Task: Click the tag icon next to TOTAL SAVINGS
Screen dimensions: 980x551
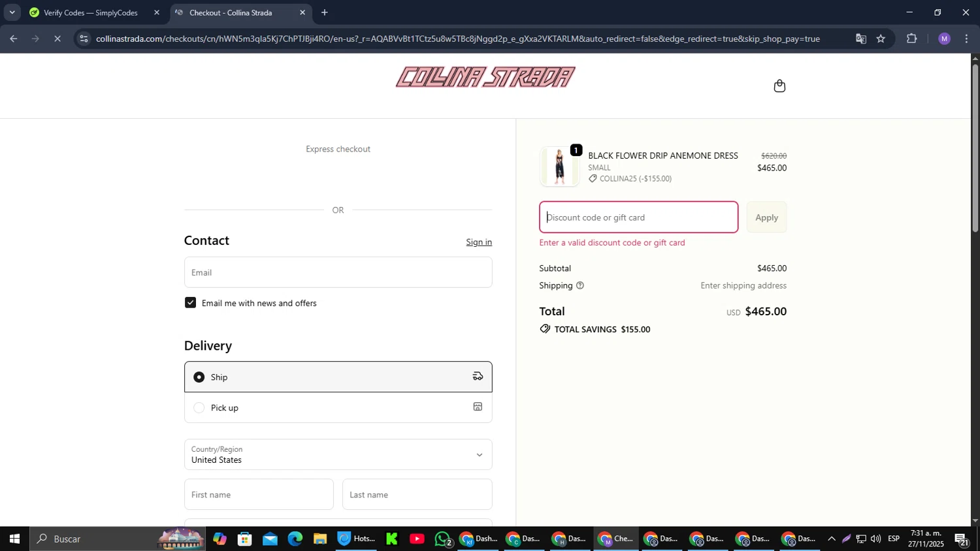Action: click(x=545, y=329)
